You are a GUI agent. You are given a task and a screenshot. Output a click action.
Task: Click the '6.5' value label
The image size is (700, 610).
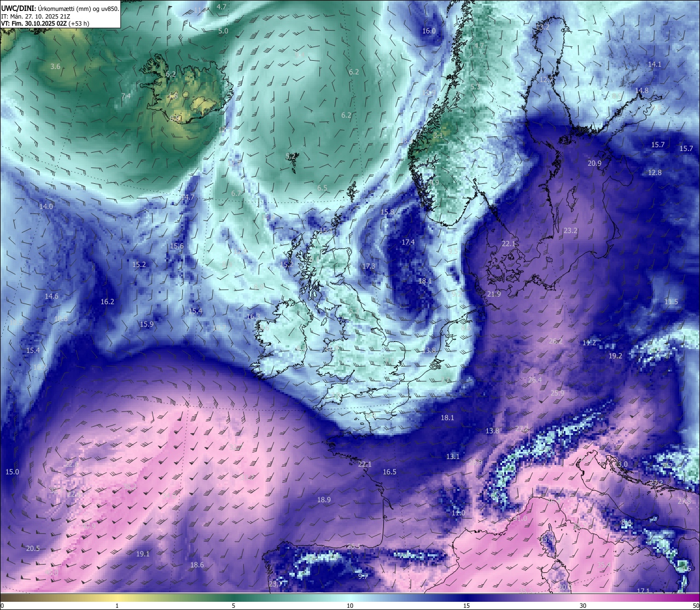pos(322,188)
